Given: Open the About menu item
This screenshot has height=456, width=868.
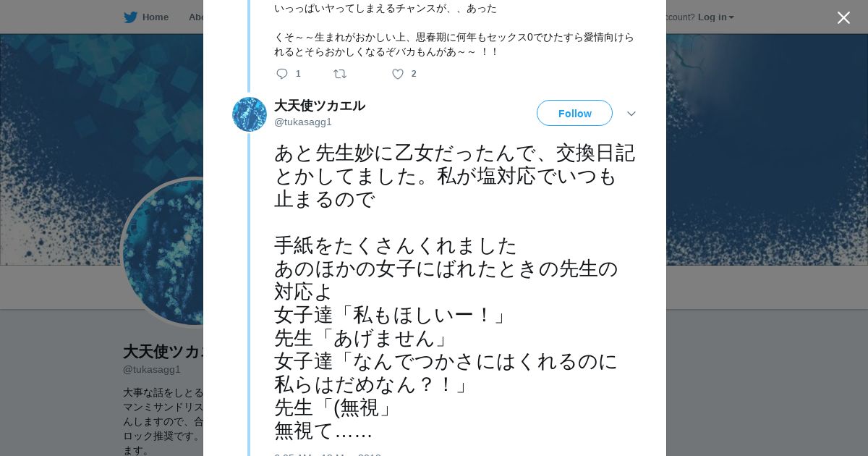Looking at the screenshot, I should pos(195,17).
